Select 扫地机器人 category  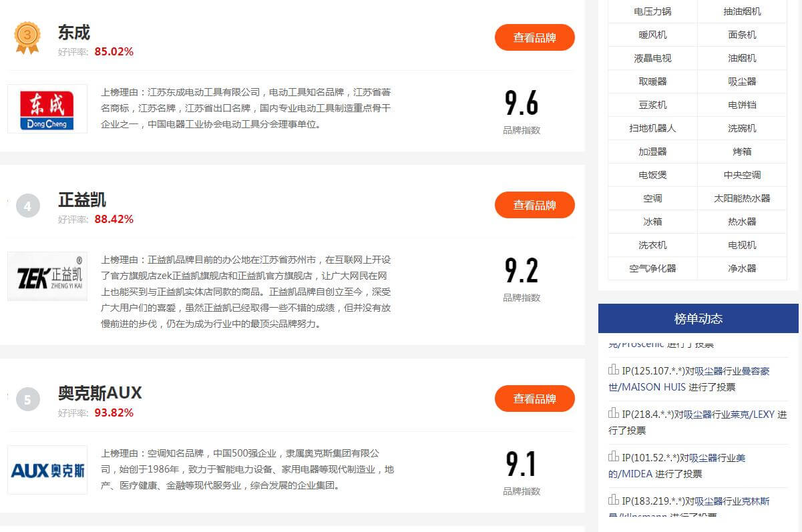[x=652, y=128]
